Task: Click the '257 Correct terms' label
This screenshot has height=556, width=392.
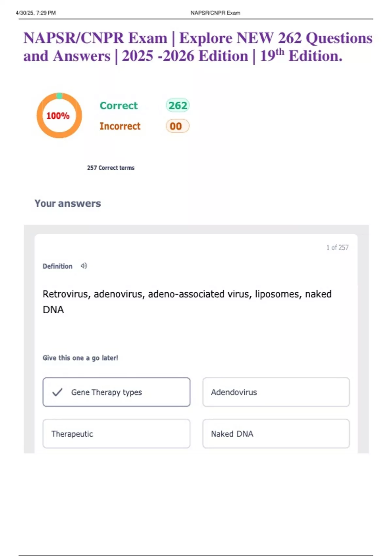Action: (111, 168)
